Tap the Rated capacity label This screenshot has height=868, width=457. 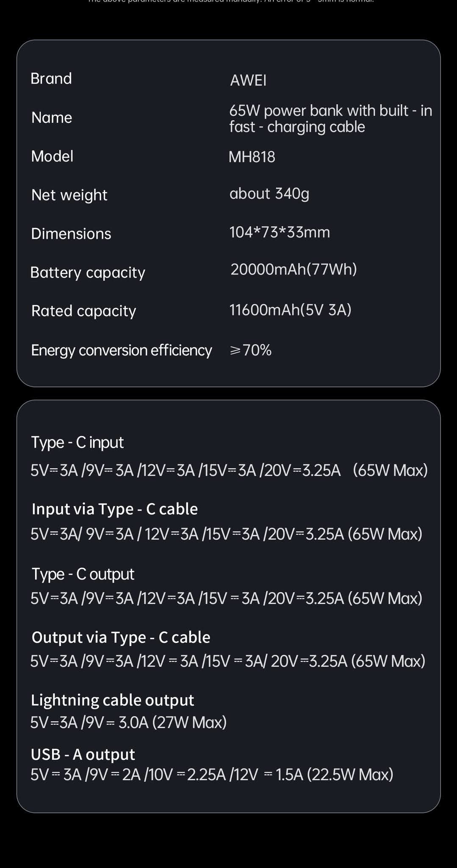[83, 311]
